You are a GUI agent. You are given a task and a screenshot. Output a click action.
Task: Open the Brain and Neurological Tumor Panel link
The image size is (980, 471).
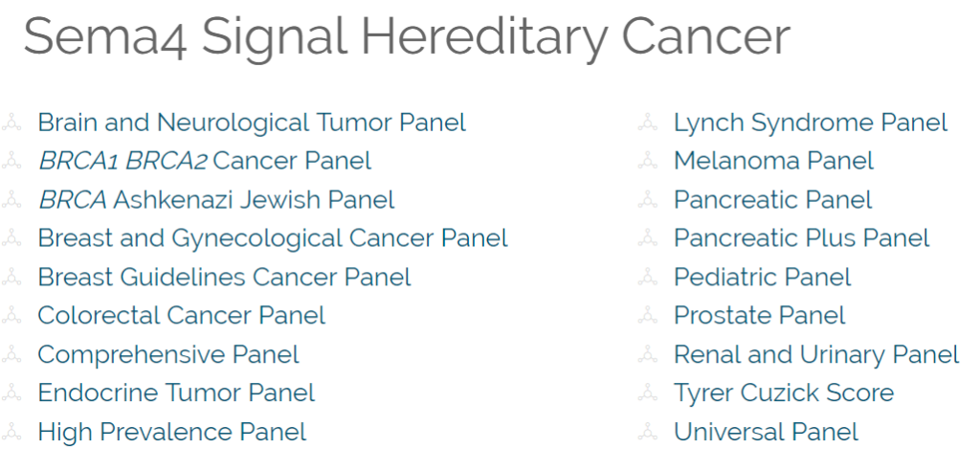252,123
